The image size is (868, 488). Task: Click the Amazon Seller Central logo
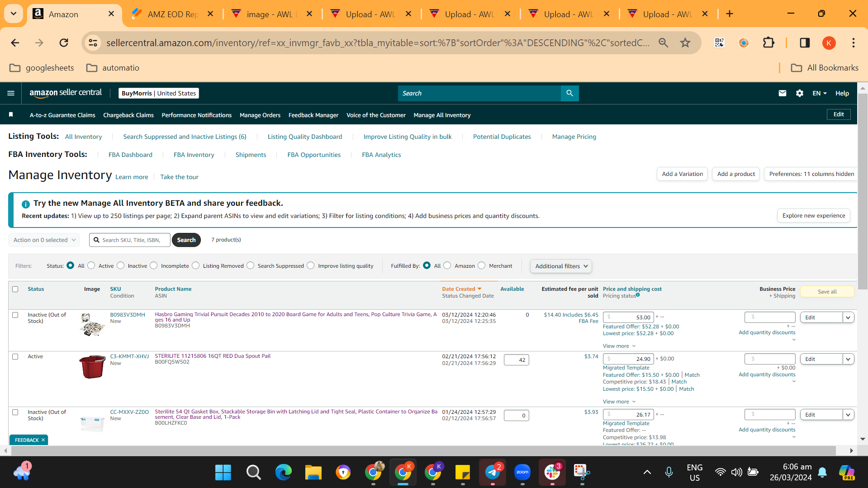pos(66,93)
